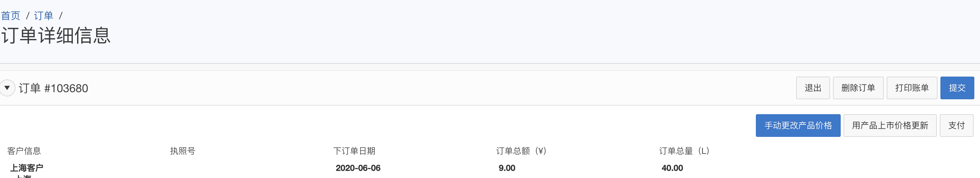This screenshot has height=178, width=980.
Task: Click the 订单总额 (¥) column label
Action: pyautogui.click(x=521, y=151)
